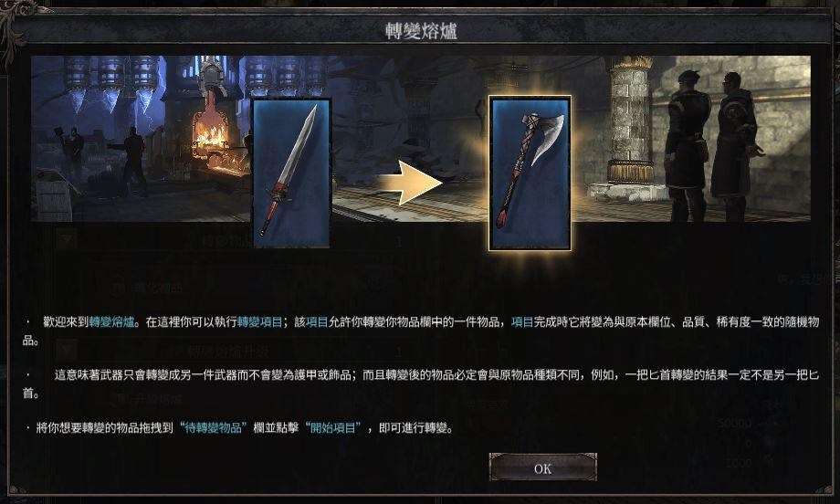Image resolution: width=840 pixels, height=504 pixels.
Task: Select the sword item card
Action: tap(291, 173)
